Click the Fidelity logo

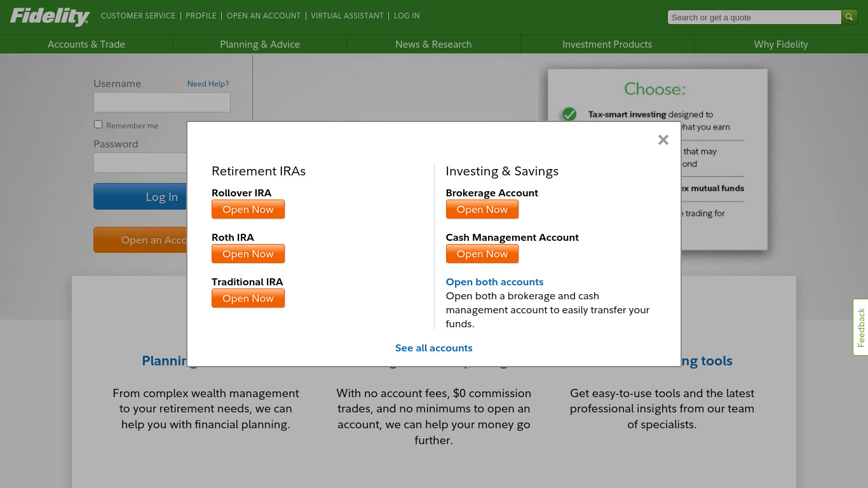(50, 17)
